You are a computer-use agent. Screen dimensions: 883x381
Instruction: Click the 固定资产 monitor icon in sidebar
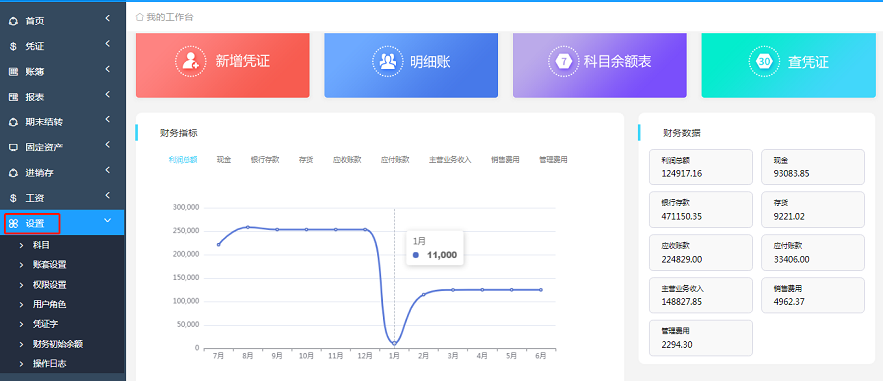[x=14, y=147]
